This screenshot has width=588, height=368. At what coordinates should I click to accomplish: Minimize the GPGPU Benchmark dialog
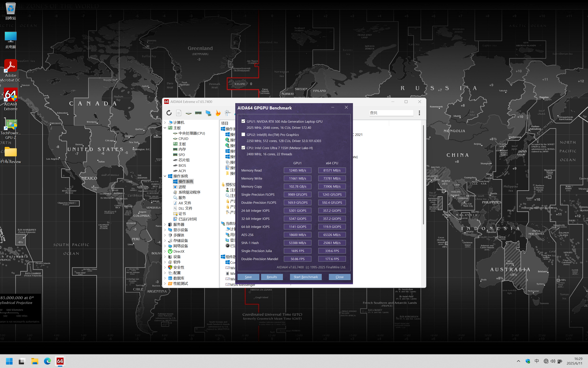tap(333, 107)
